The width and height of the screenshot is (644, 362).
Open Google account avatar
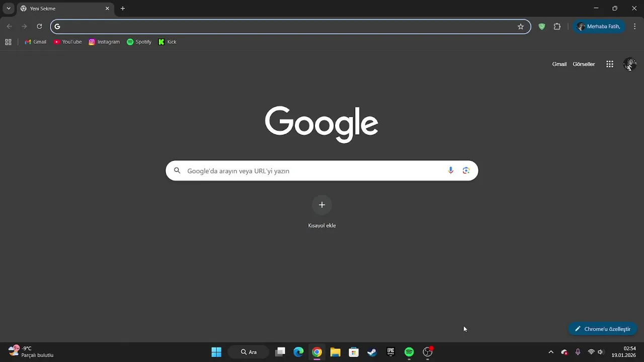coord(630,64)
